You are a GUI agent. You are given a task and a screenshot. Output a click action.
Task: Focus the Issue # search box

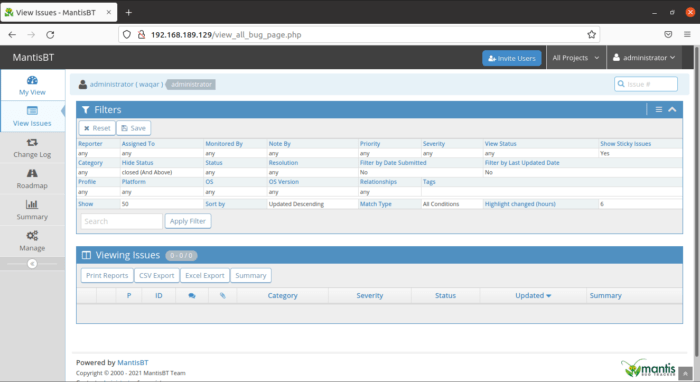tap(646, 84)
